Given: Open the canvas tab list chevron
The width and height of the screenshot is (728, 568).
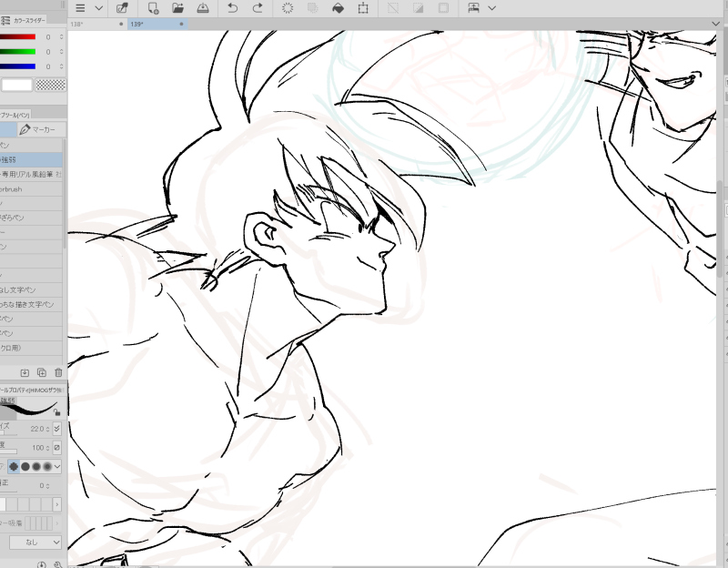Looking at the screenshot, I should pos(715,24).
